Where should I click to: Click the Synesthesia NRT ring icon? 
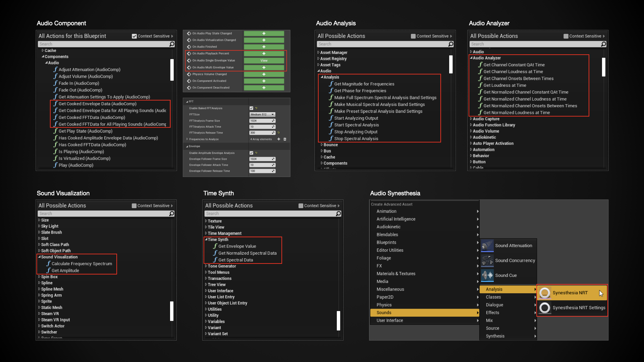coord(545,293)
